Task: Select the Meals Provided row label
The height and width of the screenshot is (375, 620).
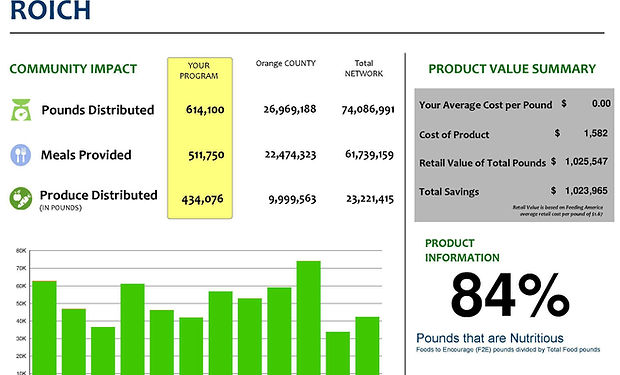Action: tap(86, 155)
